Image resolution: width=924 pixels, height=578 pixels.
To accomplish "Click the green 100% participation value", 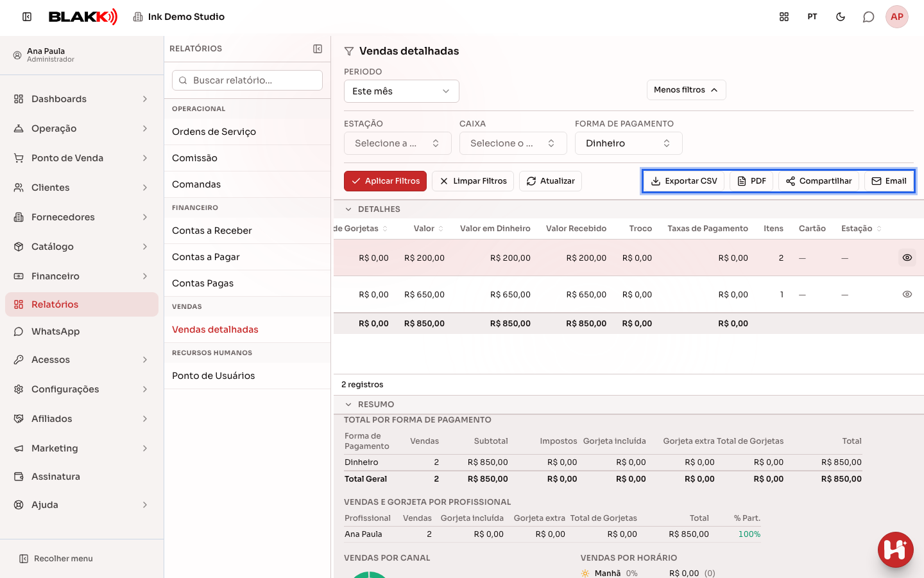I will click(x=749, y=534).
